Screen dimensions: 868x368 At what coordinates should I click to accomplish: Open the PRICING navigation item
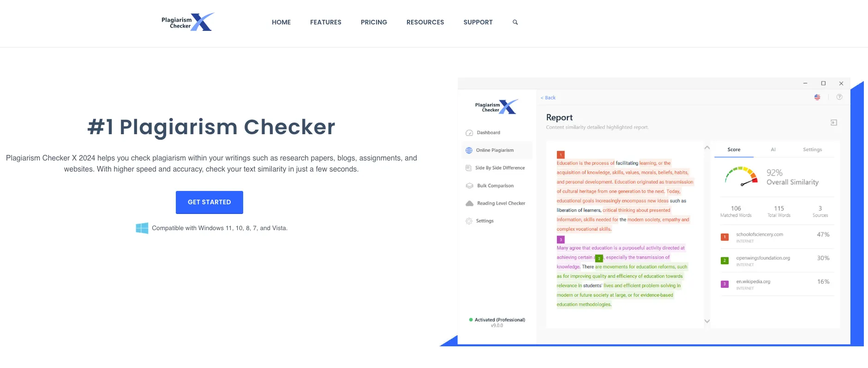point(374,22)
